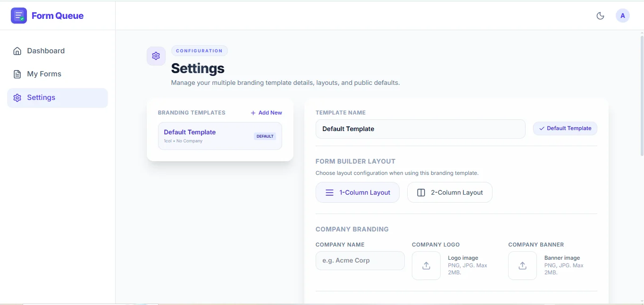The image size is (644, 305).
Task: Click the Form Queue brand title
Action: [58, 16]
